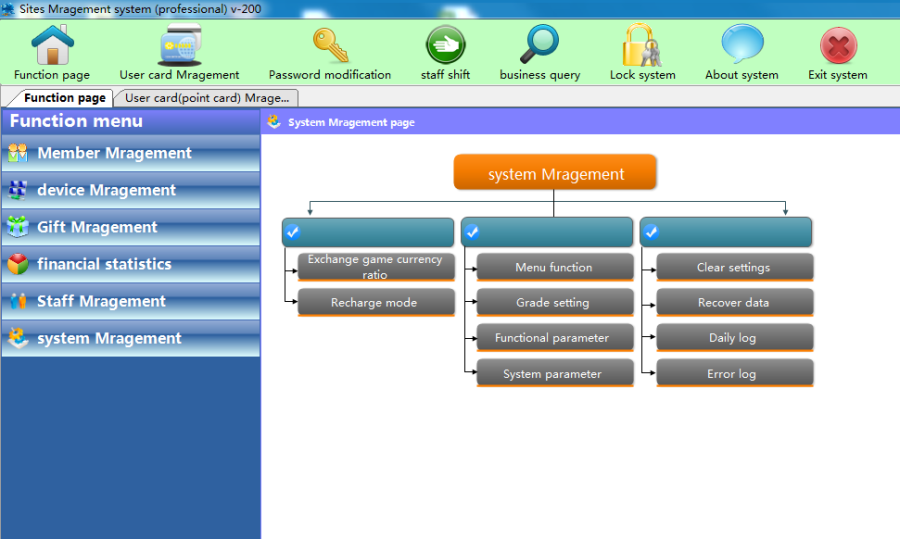Click the Password modification key icon
Screen dimensions: 900x539
coord(331,45)
